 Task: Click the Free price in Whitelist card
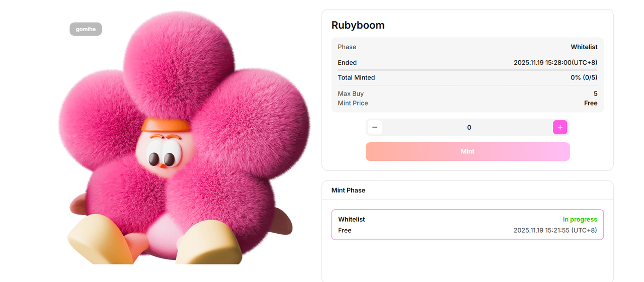pos(345,230)
